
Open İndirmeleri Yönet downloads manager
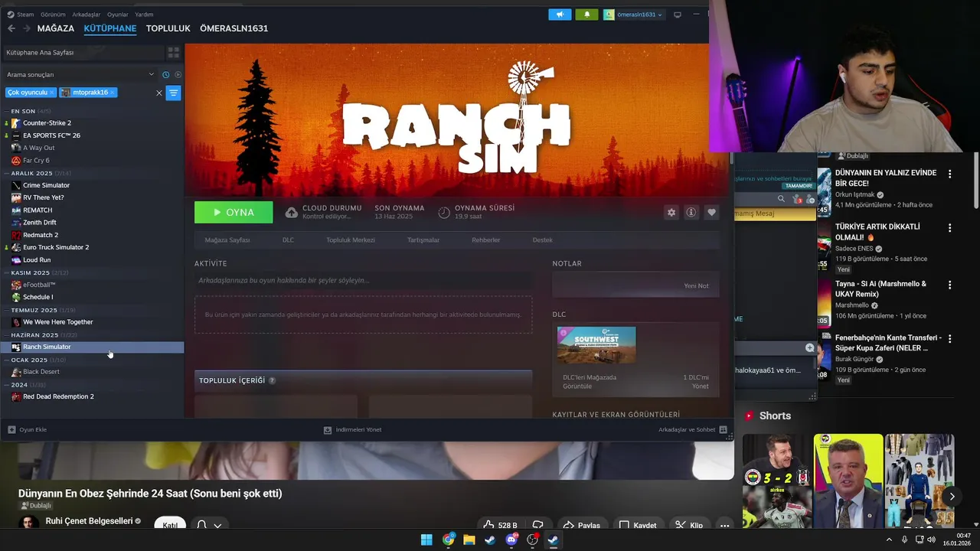tap(352, 430)
